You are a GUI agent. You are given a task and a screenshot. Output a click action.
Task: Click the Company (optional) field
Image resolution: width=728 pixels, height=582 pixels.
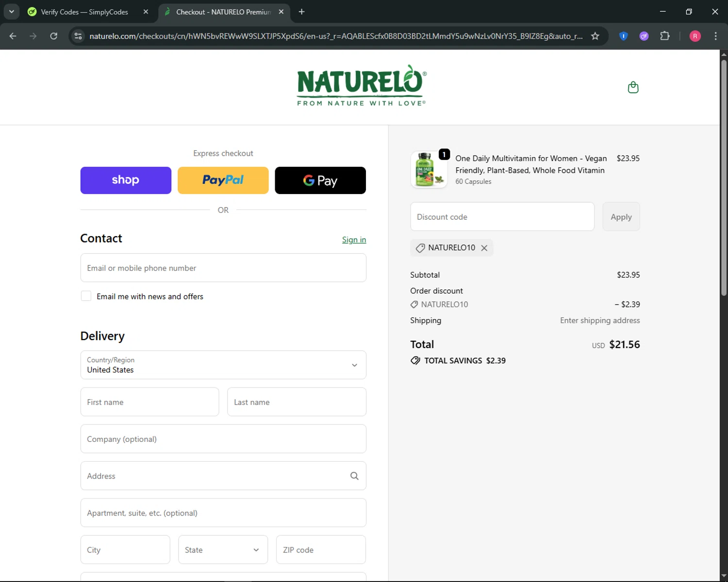223,439
